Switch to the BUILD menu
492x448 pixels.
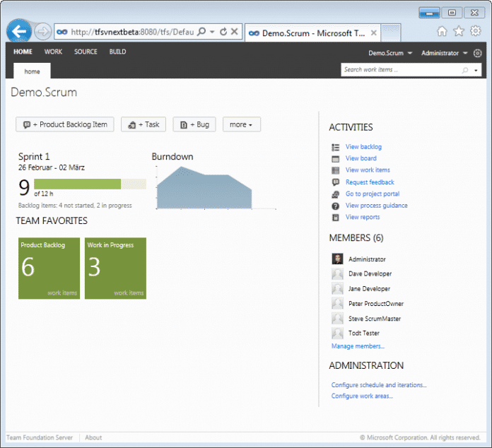(117, 52)
